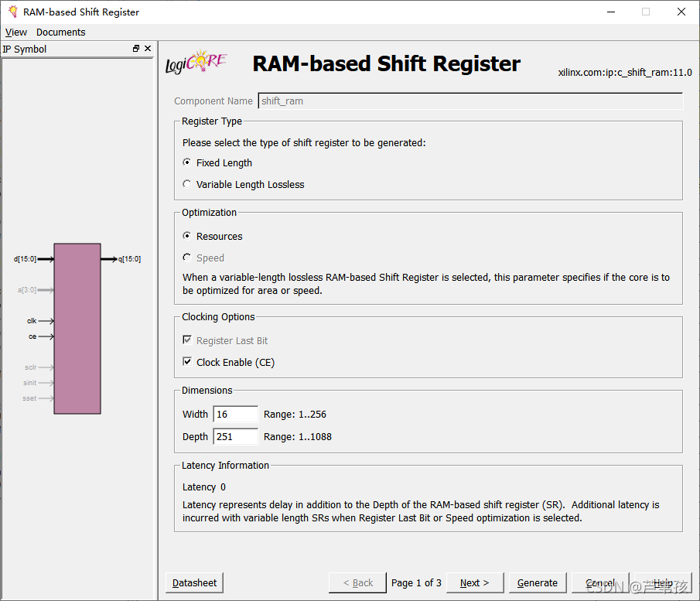Click the Generate button

[538, 582]
